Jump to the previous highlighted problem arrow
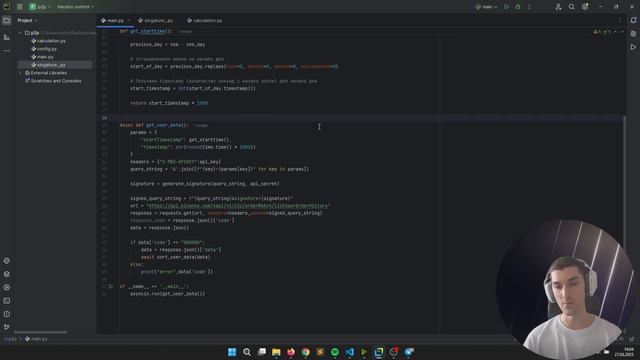640x360 pixels. coord(616,32)
